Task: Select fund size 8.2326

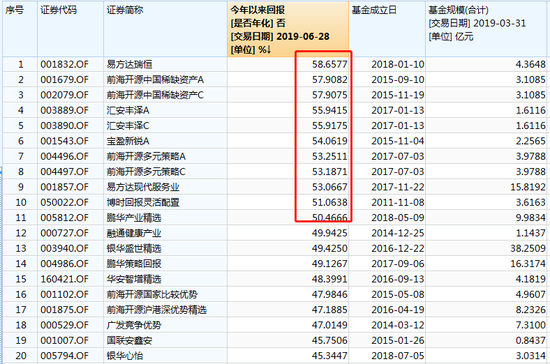Action: coord(531,310)
